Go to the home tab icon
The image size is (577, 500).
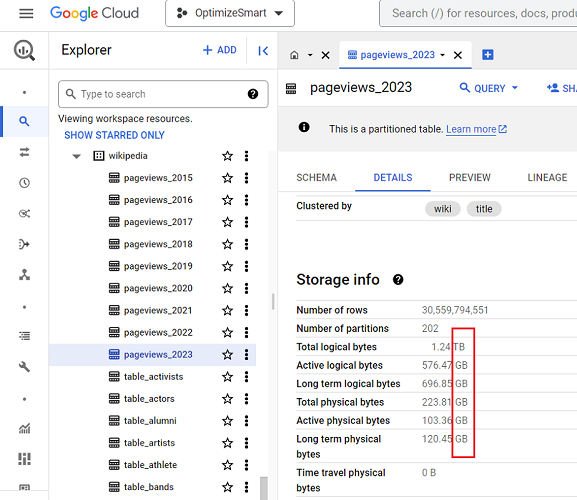[294, 55]
